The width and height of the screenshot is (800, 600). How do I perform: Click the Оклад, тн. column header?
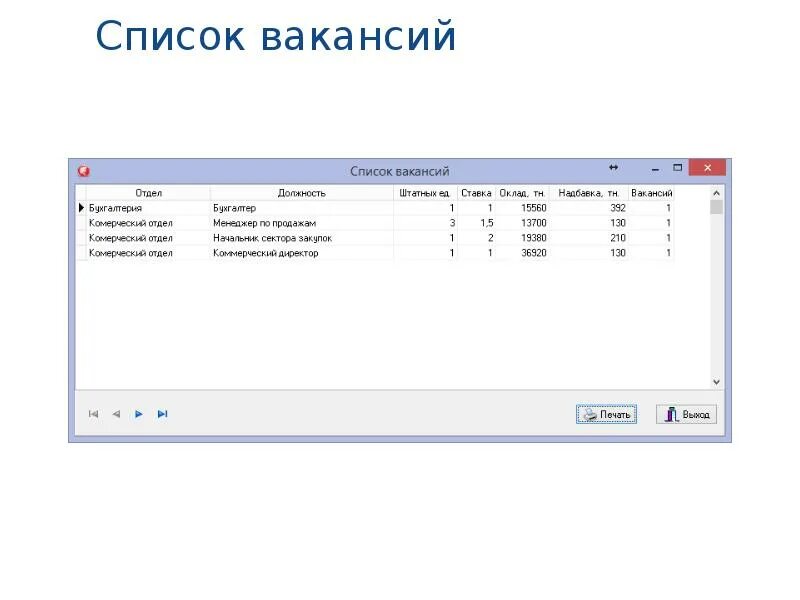pos(522,193)
